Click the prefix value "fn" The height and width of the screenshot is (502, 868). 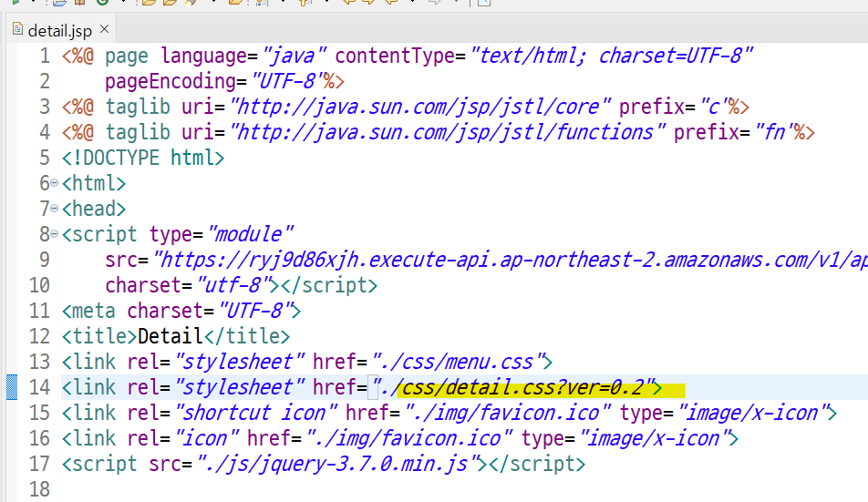774,132
